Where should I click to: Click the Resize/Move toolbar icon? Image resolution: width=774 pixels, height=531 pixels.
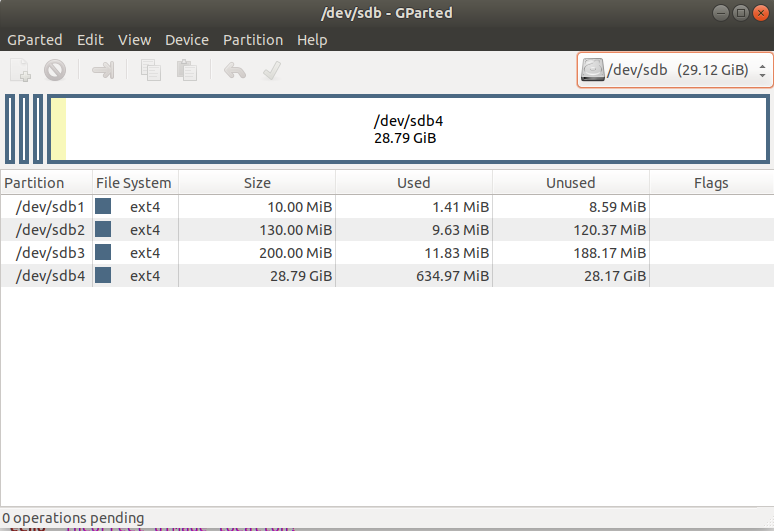point(103,70)
